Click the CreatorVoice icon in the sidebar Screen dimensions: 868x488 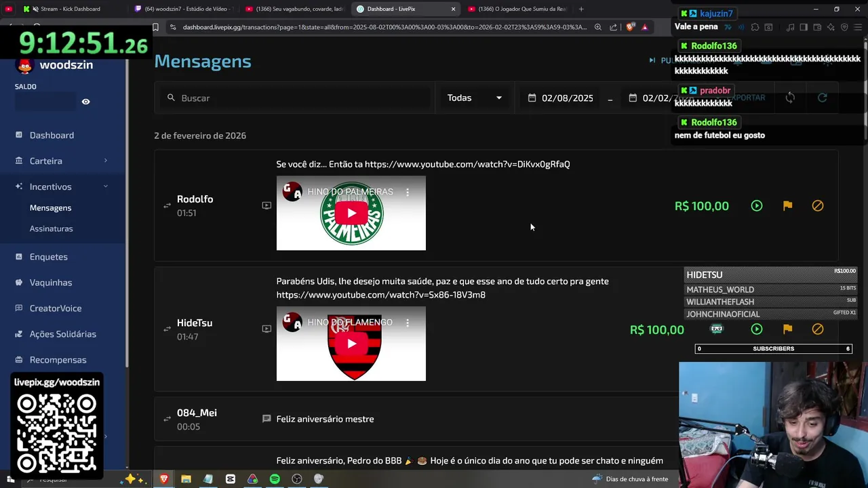pyautogui.click(x=19, y=308)
